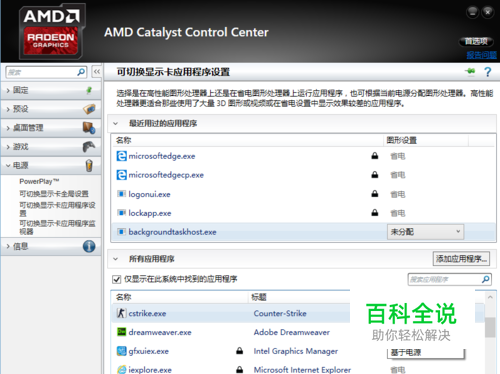Toggle 仅显示在此系统中找到的应用程序 checkbox
Viewport: 500px width, 374px height.
pos(116,279)
